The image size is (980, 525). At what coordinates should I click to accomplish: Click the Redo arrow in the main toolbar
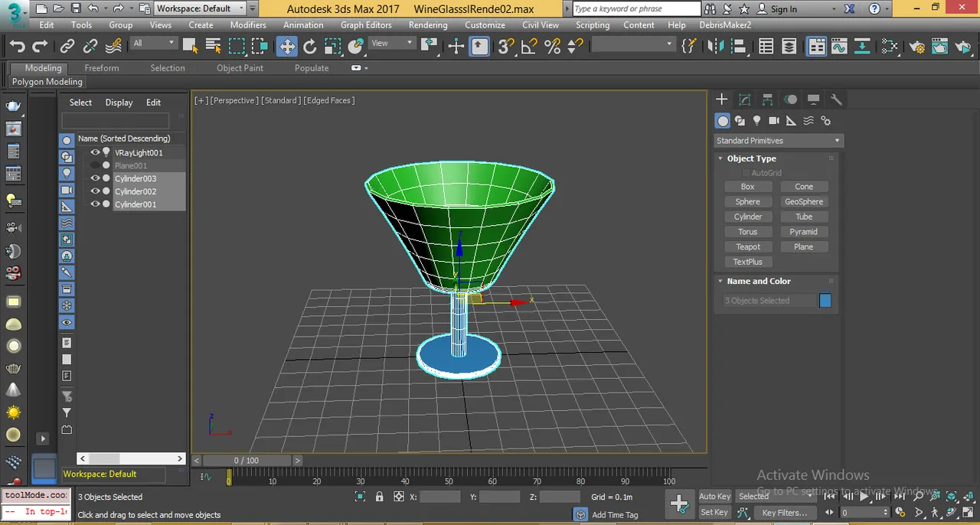click(40, 47)
